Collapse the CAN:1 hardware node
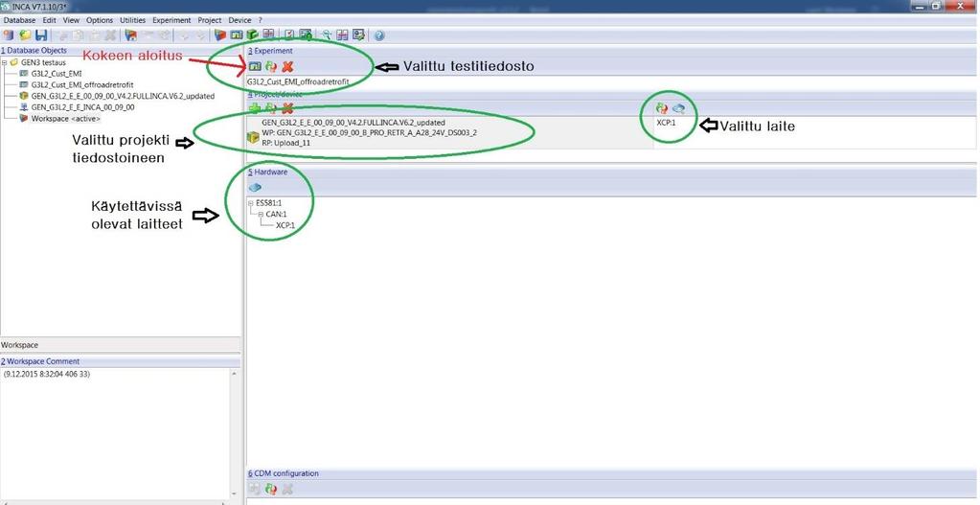980x505 pixels. pos(262,215)
